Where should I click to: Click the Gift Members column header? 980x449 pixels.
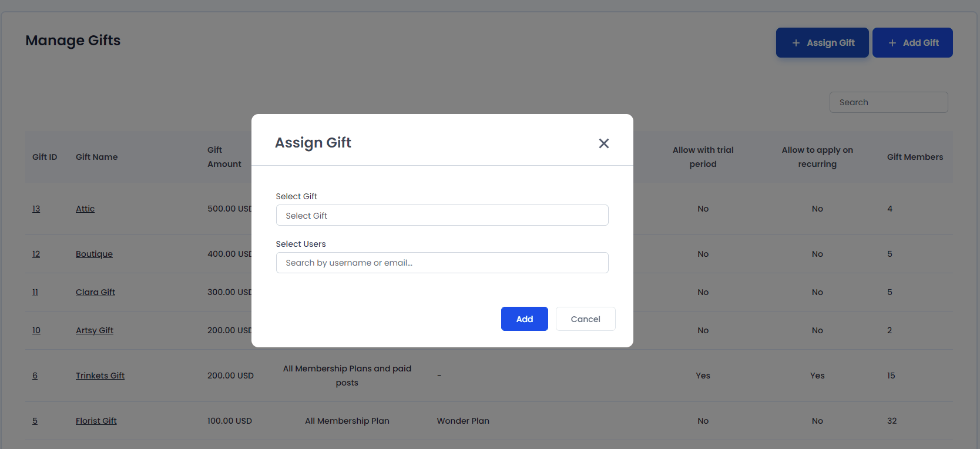[x=915, y=157]
